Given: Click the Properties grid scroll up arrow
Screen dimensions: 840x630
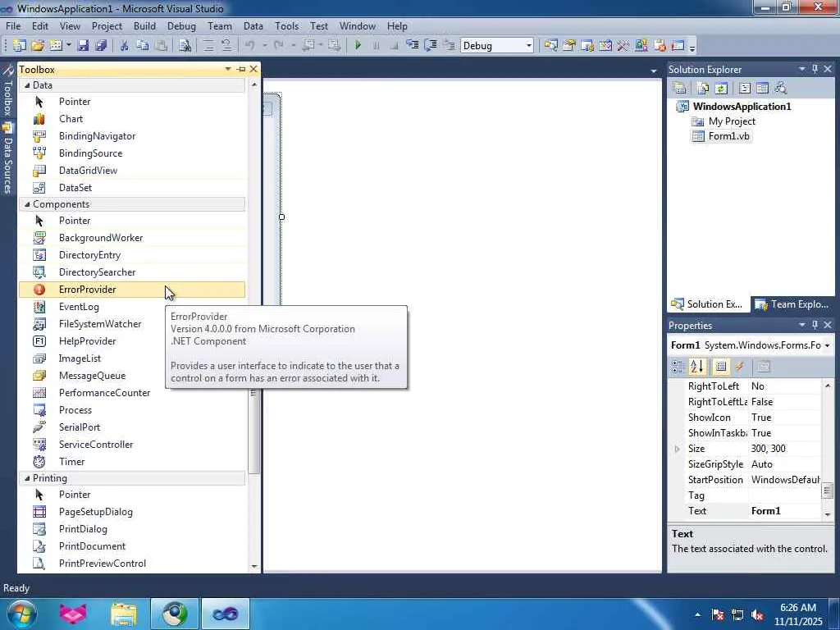Looking at the screenshot, I should [828, 386].
